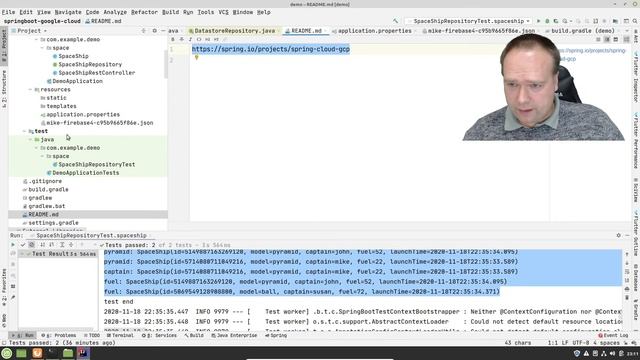Image resolution: width=640 pixels, height=360 pixels.
Task: Open the Refactor menu
Action: (144, 12)
